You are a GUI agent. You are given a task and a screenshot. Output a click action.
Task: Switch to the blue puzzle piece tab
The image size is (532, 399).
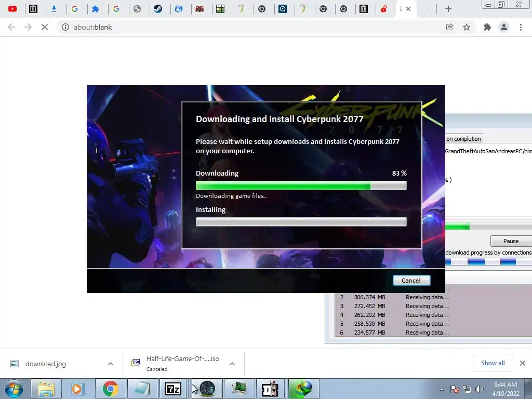pos(96,9)
